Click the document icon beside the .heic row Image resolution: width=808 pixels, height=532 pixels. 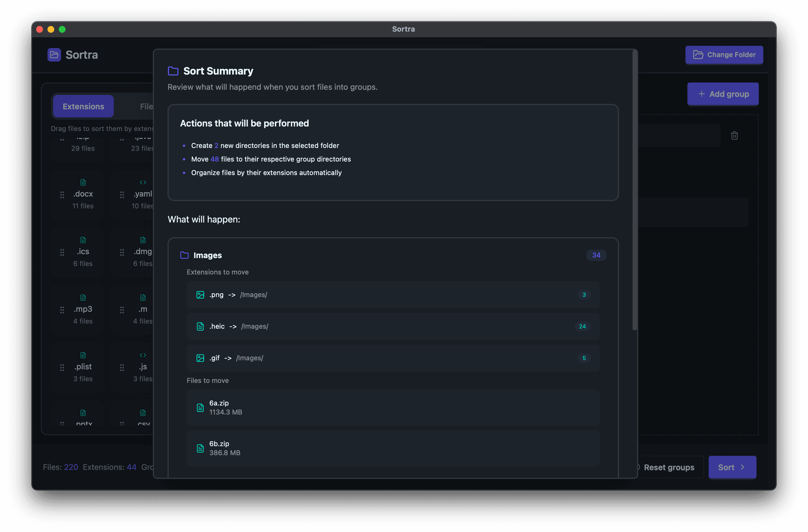(x=200, y=326)
